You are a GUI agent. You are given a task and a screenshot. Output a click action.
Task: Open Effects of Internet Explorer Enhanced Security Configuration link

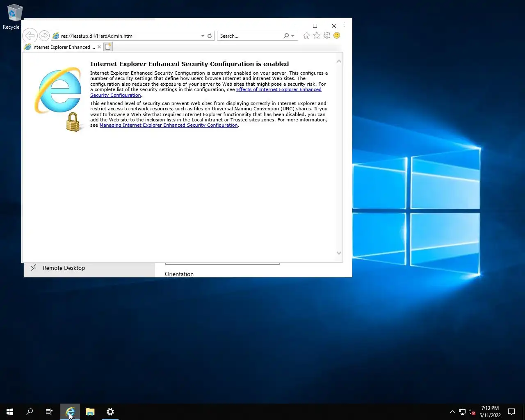[x=206, y=92]
